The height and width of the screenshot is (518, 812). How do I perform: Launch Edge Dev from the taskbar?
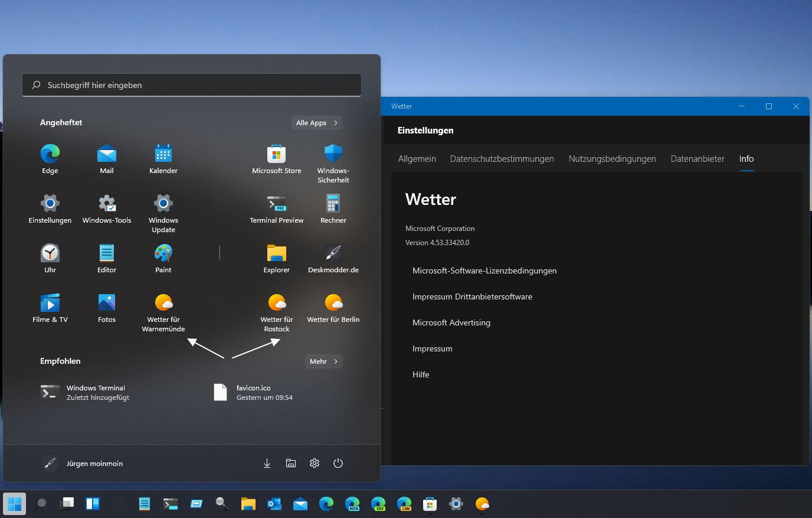pyautogui.click(x=378, y=504)
